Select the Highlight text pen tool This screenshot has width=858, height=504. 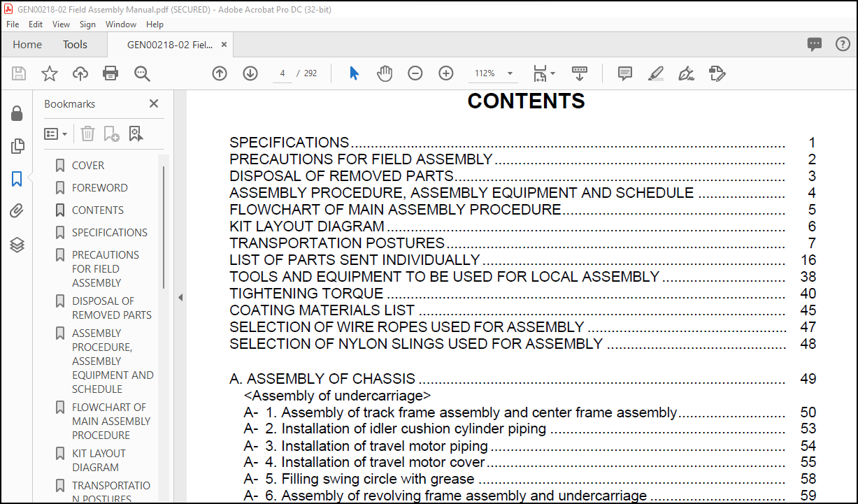pos(655,73)
